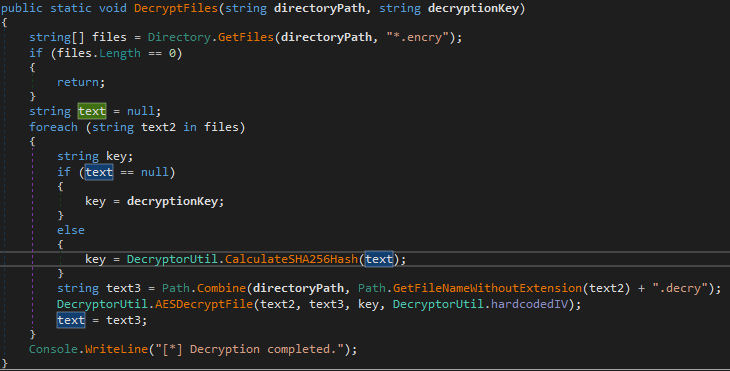Click the CalculateSHA256Hash method call

click(291, 259)
